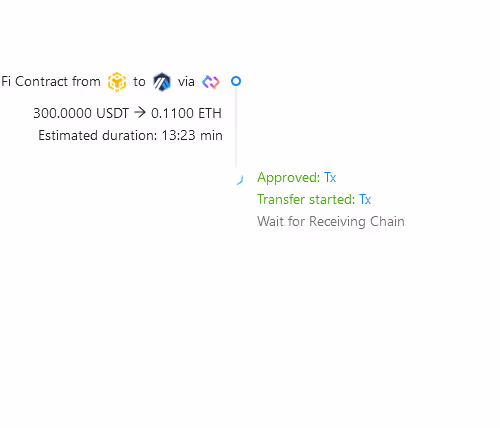Click the "13:23 min" duration value

coord(192,136)
